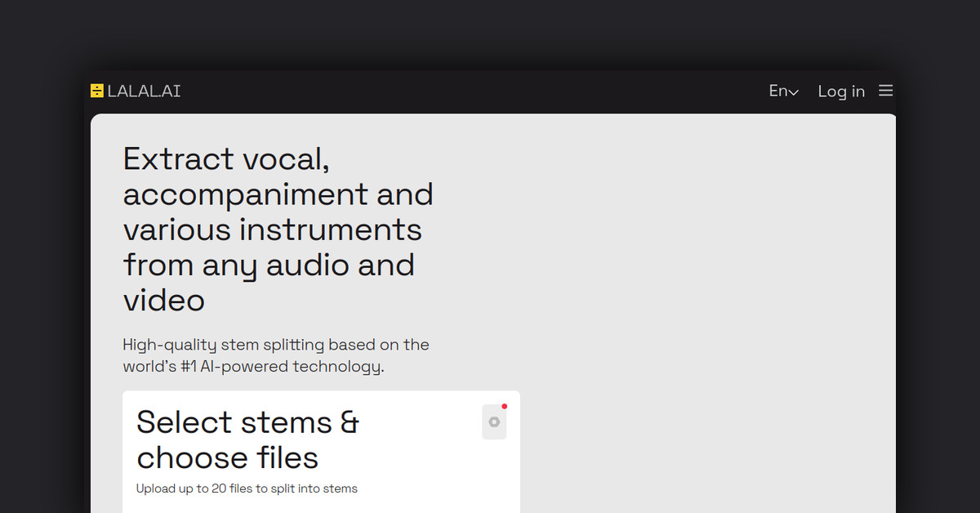Screen dimensions: 980x513
Task: Click the "Extract vocal, accompaniment" headline
Action: pyautogui.click(x=226, y=158)
